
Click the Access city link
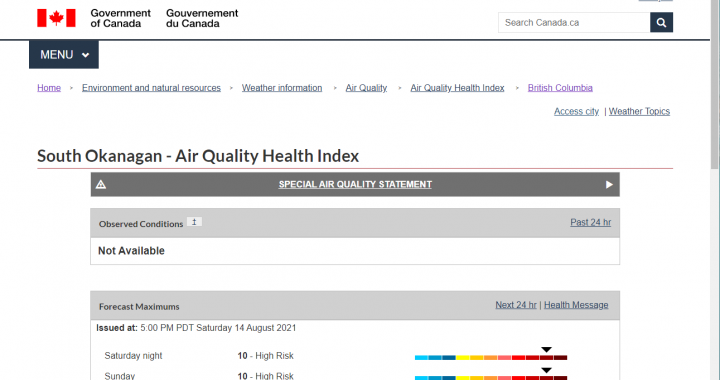click(x=576, y=112)
